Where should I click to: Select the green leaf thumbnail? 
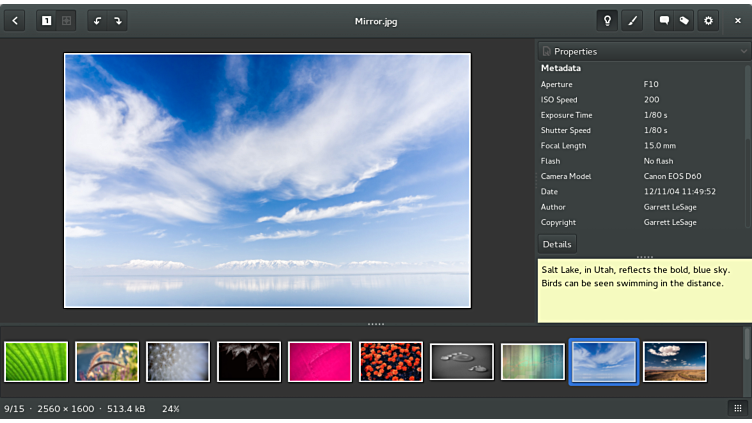36,362
